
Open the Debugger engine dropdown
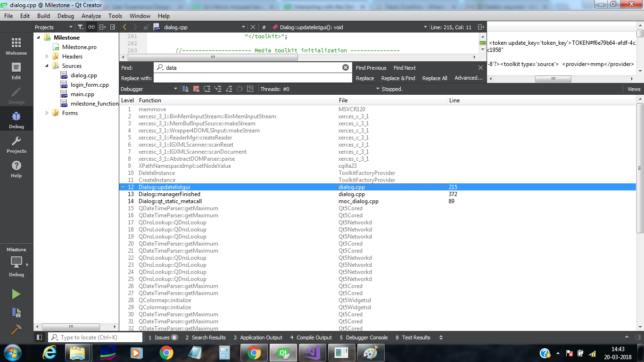(x=174, y=89)
